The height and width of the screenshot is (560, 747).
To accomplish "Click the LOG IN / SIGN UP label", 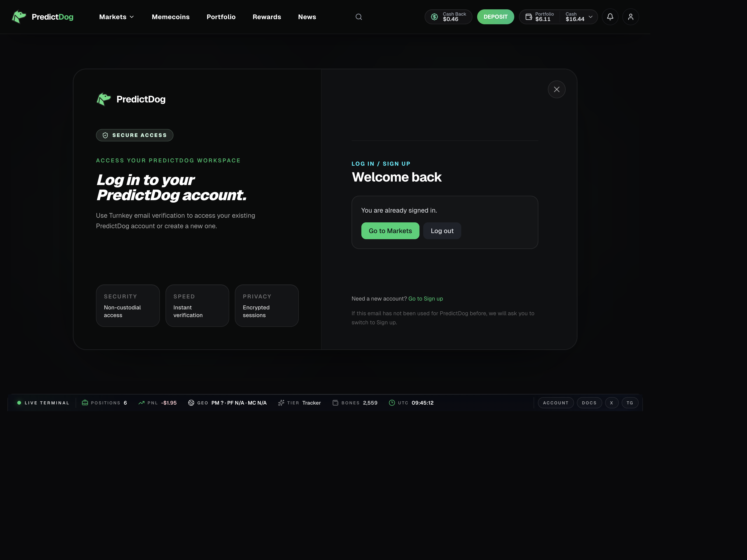I will click(381, 164).
